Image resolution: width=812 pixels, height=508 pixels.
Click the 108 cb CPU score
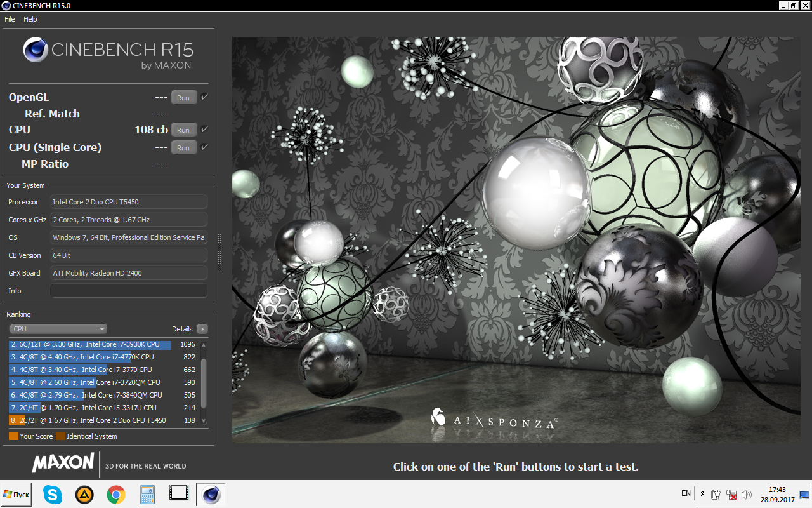(151, 130)
